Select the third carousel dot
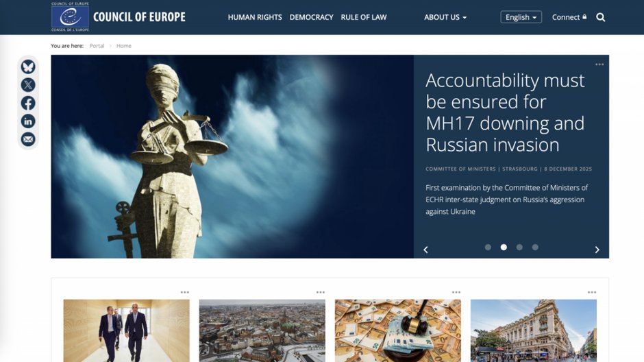The image size is (644, 362). point(519,248)
